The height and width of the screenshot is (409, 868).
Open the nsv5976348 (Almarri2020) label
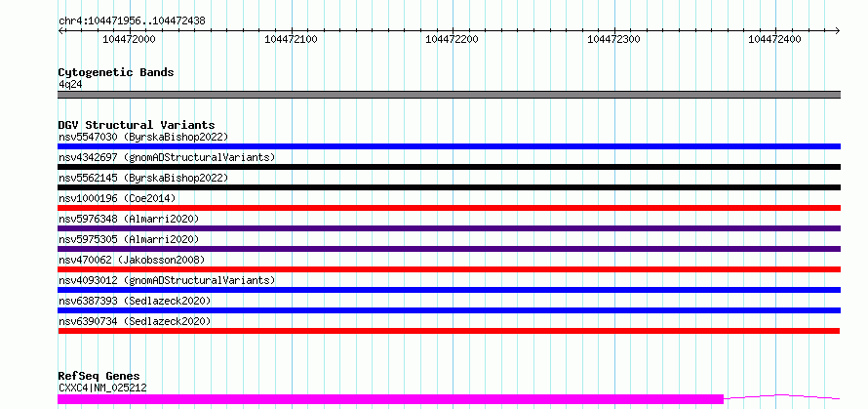[129, 219]
